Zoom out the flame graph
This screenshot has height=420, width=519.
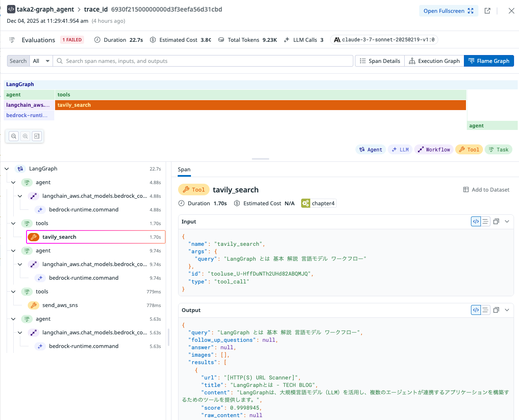point(14,136)
